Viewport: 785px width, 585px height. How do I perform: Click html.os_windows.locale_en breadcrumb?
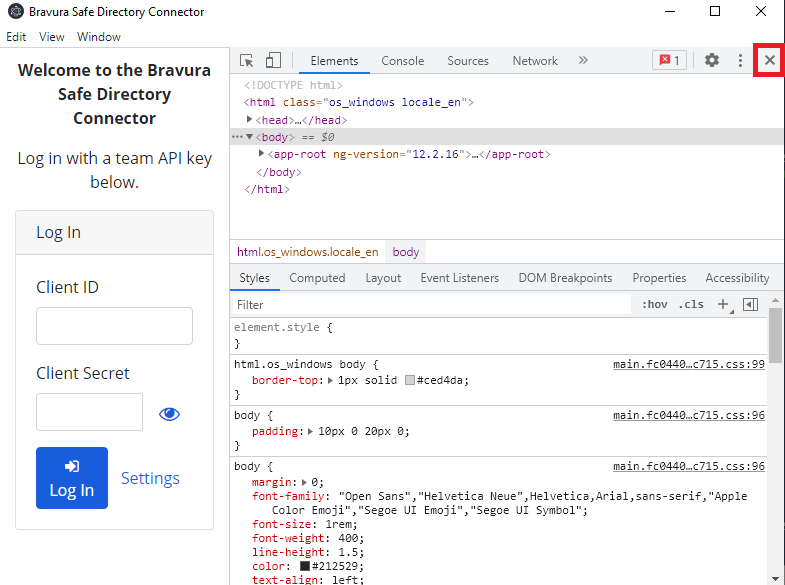307,252
